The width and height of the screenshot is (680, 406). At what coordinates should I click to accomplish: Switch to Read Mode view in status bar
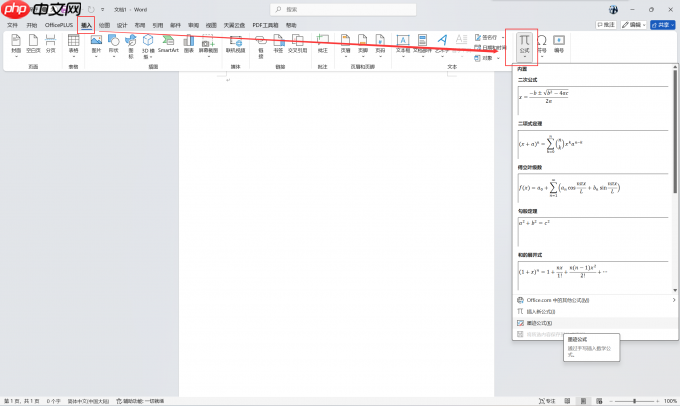click(567, 401)
